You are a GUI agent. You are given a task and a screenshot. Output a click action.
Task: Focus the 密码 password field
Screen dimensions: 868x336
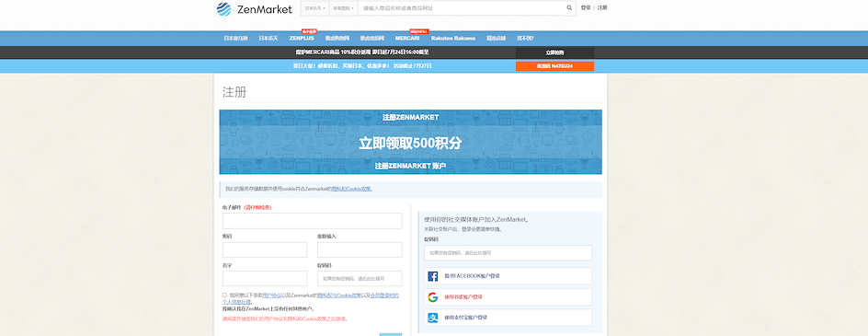tap(265, 250)
